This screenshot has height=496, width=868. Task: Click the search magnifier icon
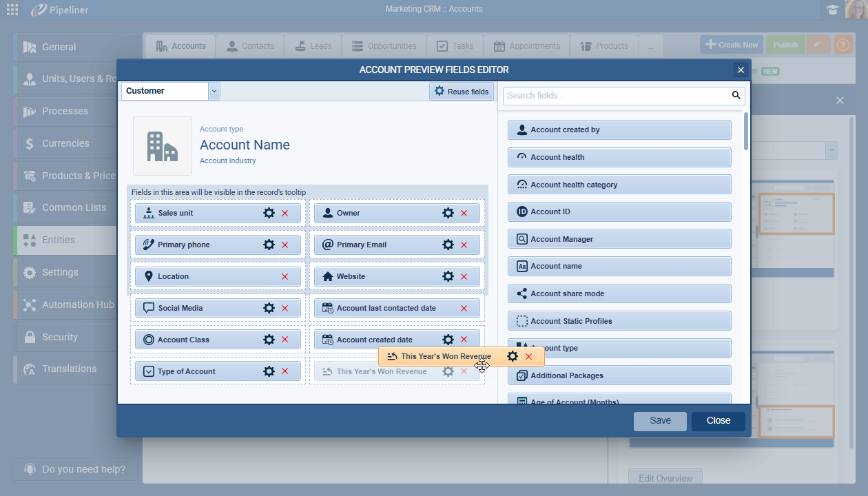(736, 96)
